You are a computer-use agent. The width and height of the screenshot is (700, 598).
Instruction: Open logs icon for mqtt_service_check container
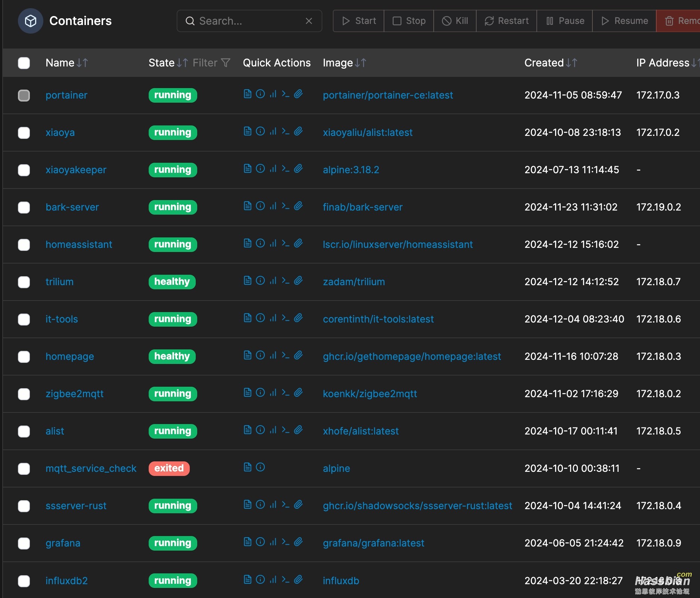tap(247, 467)
